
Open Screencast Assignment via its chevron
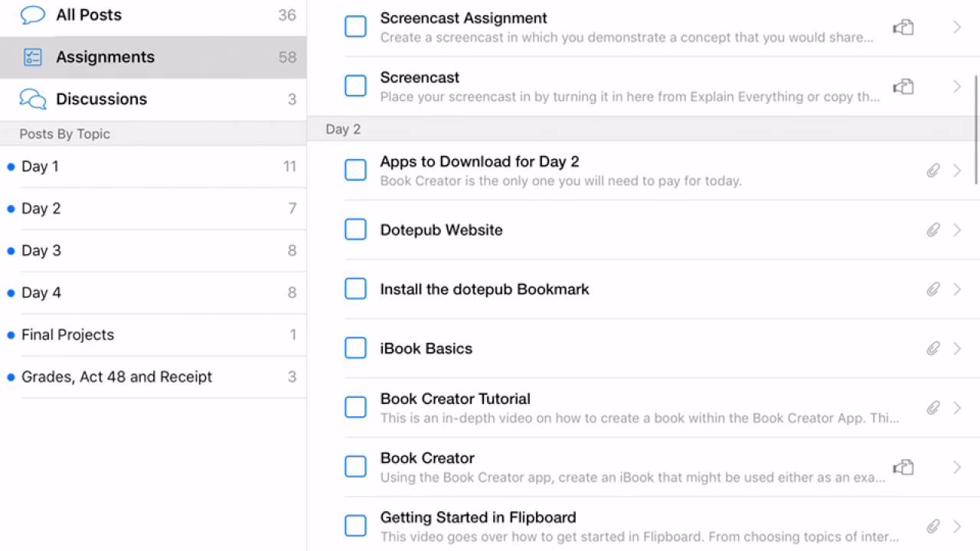(x=957, y=28)
